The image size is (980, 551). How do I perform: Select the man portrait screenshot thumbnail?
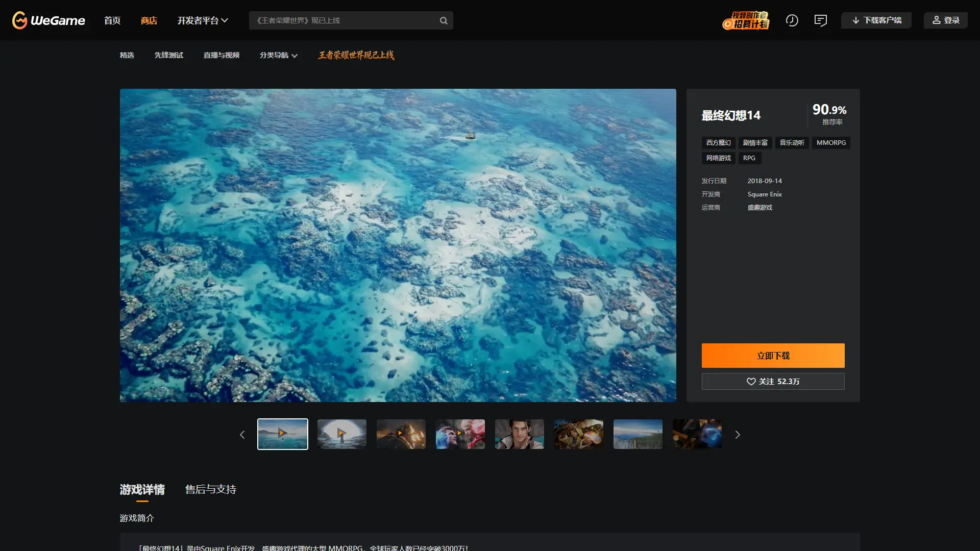519,434
